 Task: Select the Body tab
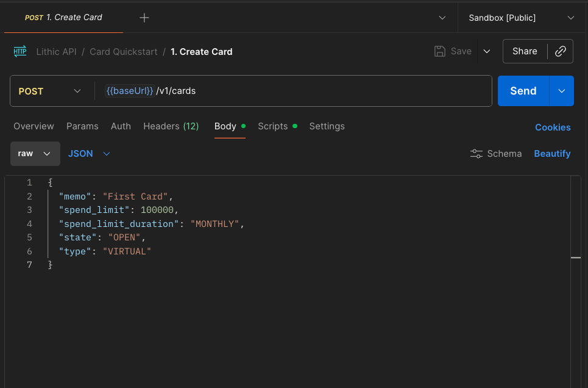[x=230, y=126]
